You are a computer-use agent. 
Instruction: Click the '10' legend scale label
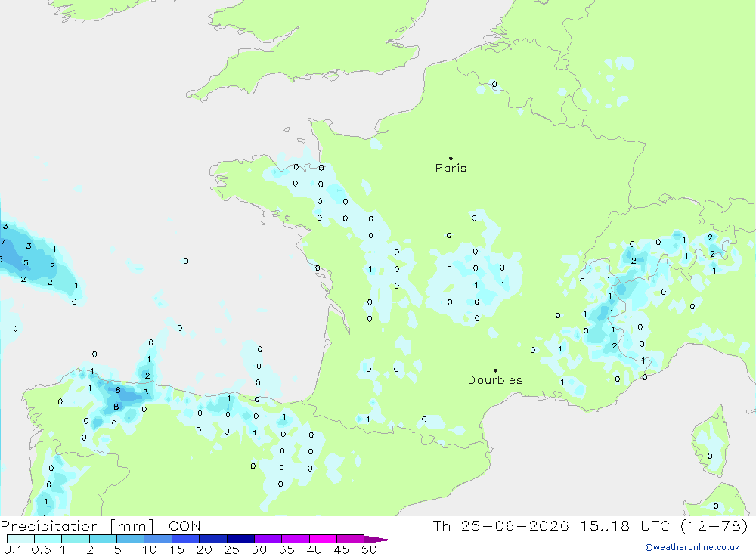coord(150,549)
